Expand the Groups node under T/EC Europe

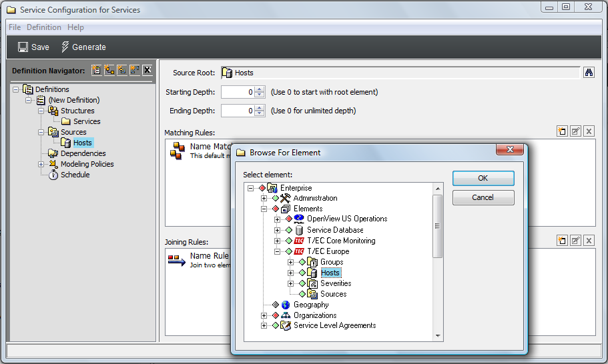click(x=290, y=262)
